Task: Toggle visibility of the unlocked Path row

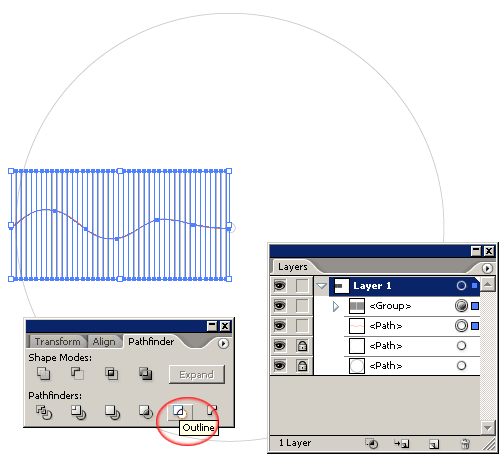Action: coord(280,326)
